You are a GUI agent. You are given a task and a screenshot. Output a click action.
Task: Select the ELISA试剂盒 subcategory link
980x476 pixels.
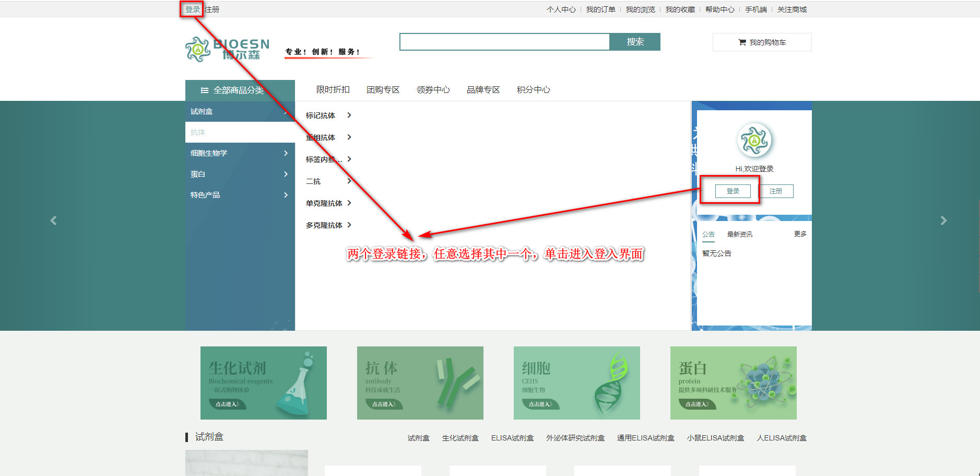512,438
